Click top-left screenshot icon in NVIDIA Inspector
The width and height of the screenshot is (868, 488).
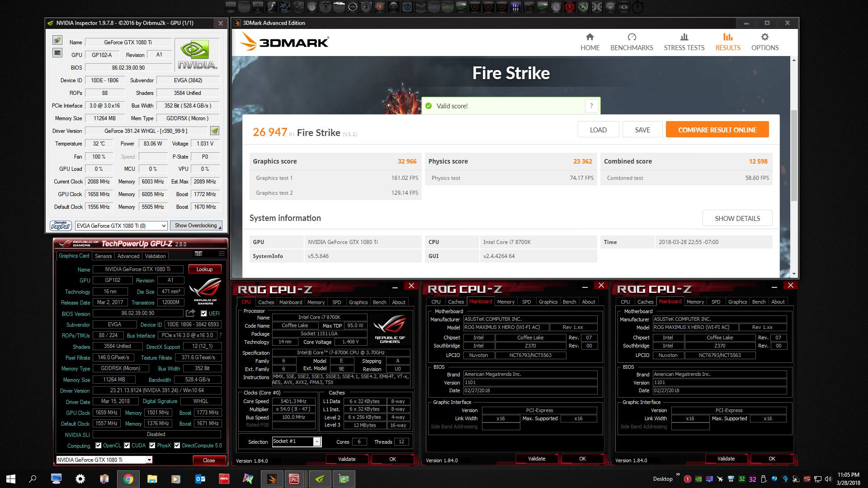[x=57, y=40]
